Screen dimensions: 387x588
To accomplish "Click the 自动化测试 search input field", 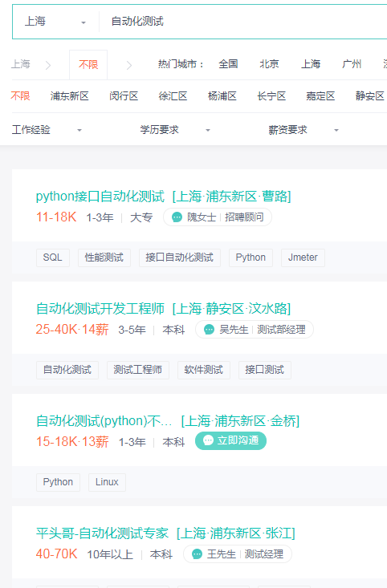I will point(244,22).
